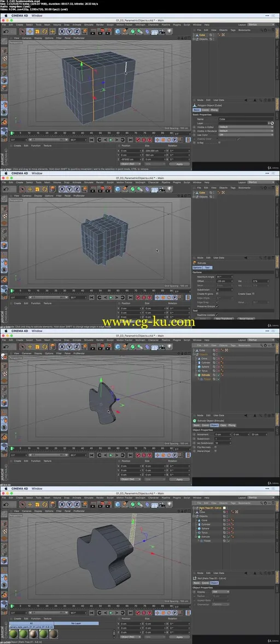The width and height of the screenshot is (280, 644).
Task: Open the Orientation dropdown showing Camera
Action: pyautogui.click(x=221, y=604)
